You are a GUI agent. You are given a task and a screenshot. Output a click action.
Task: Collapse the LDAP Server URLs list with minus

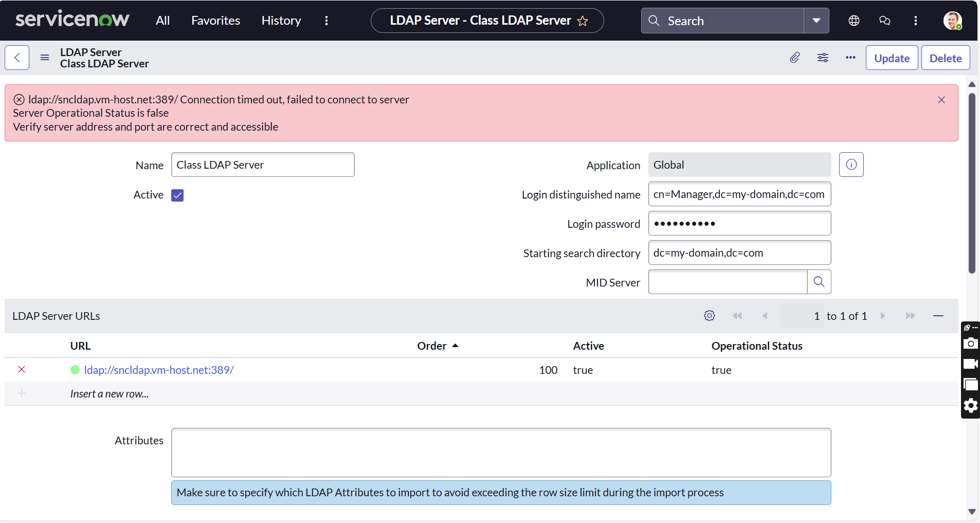(939, 316)
